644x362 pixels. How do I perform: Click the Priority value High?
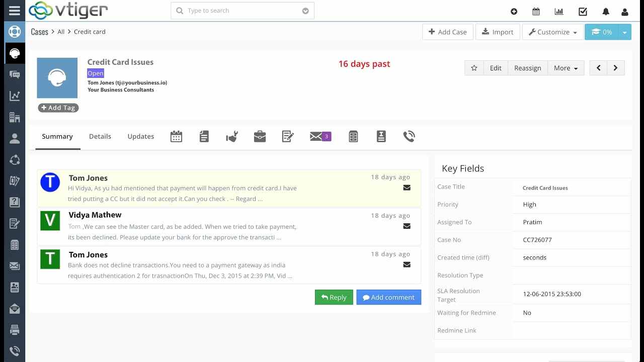(530, 205)
